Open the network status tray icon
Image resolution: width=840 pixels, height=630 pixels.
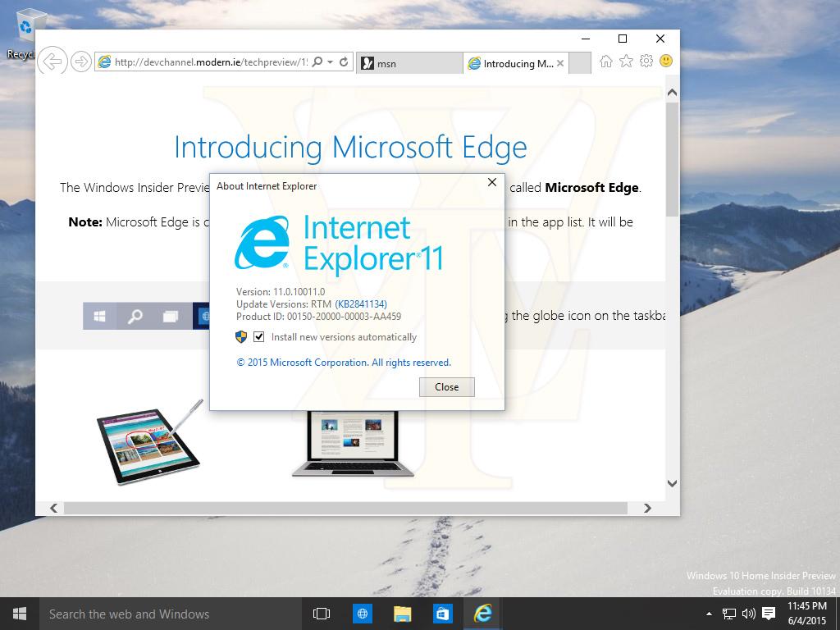[729, 614]
